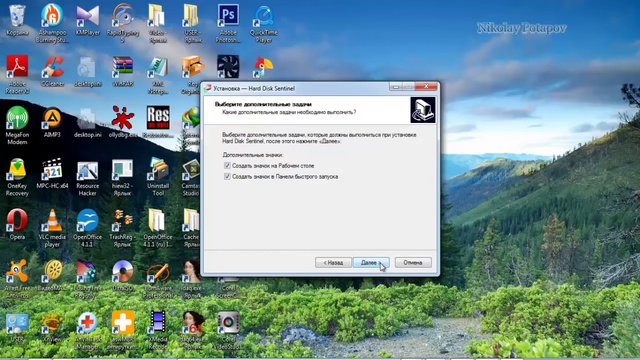The height and width of the screenshot is (360, 640).
Task: Select the colorful rooster icon shortcut
Action: click(x=262, y=66)
